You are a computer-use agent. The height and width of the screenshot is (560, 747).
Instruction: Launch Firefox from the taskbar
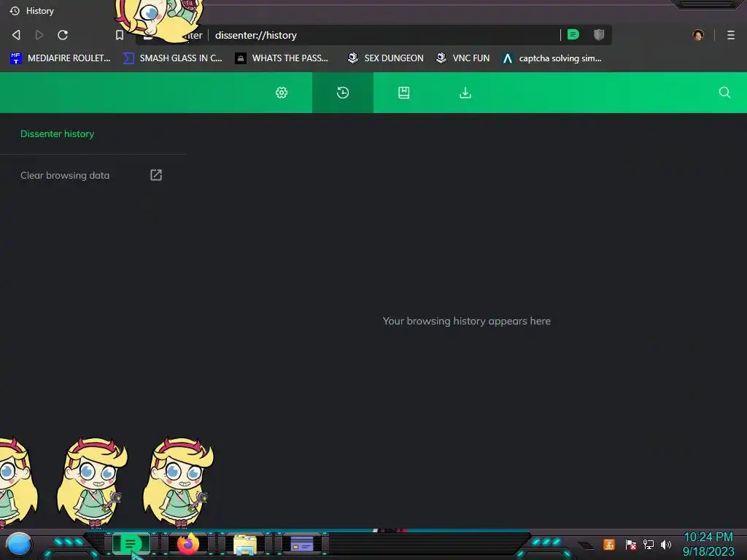point(188,543)
